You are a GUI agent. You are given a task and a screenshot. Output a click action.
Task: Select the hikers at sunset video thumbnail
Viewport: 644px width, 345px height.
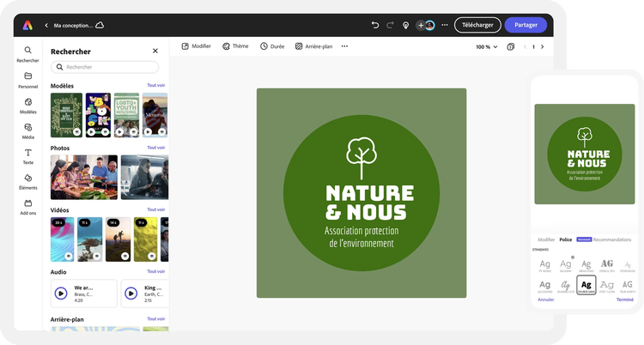pyautogui.click(x=118, y=239)
